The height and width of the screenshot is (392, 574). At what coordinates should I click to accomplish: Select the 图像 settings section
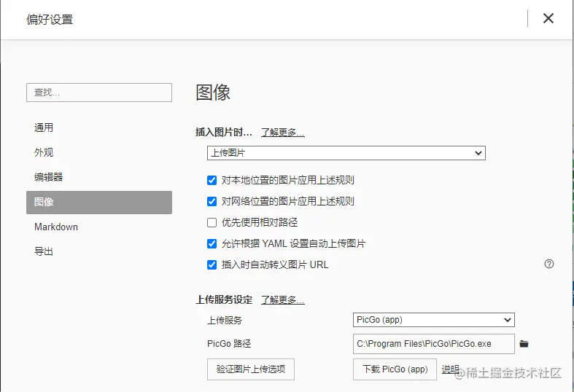pos(99,203)
